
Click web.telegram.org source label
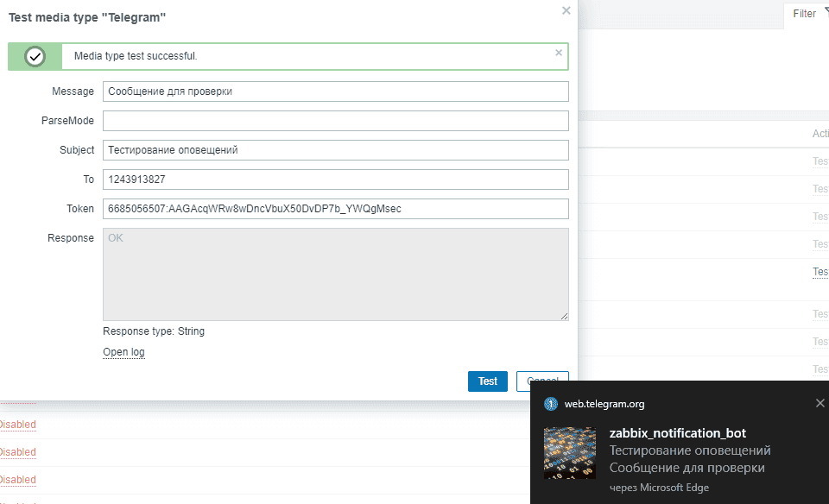tap(604, 404)
